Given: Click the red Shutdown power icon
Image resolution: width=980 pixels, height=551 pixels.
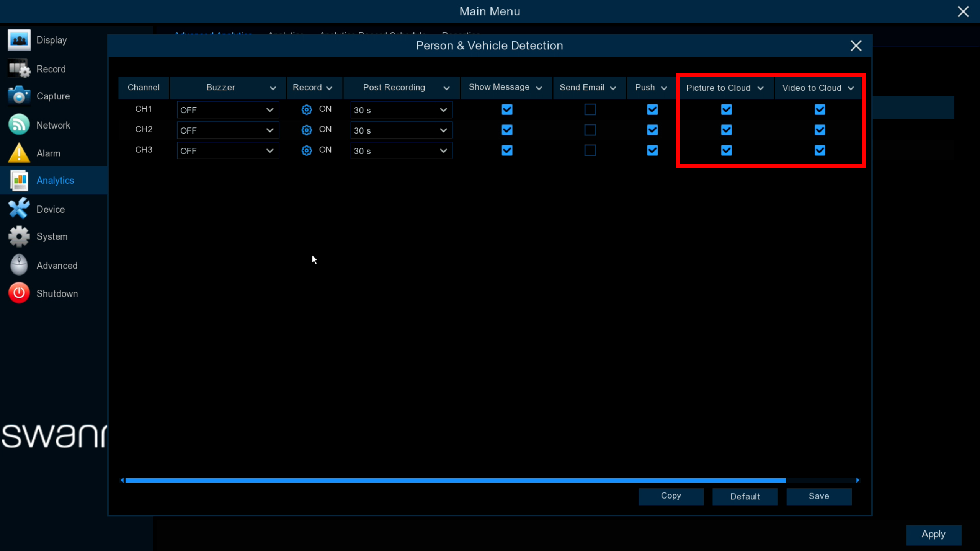Looking at the screenshot, I should pyautogui.click(x=19, y=293).
